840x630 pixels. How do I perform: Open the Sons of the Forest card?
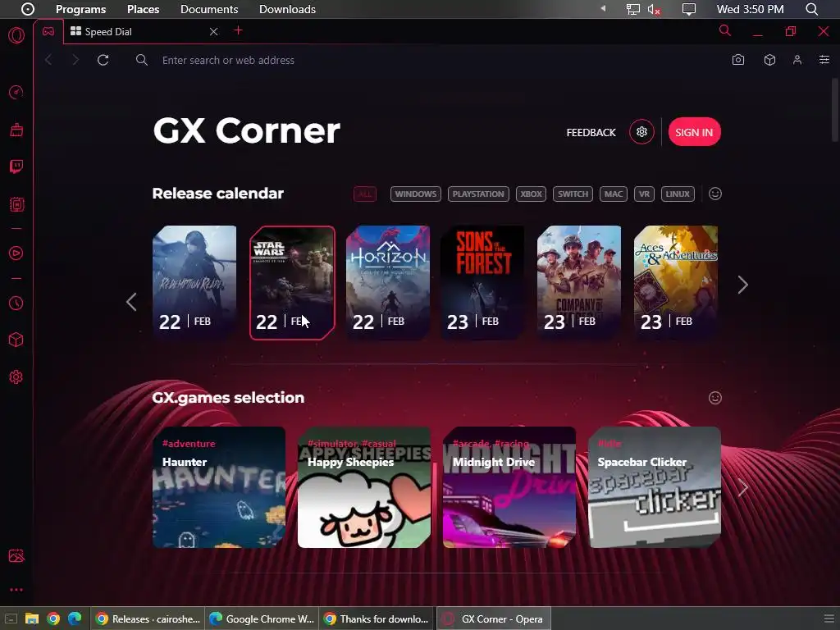pyautogui.click(x=482, y=282)
